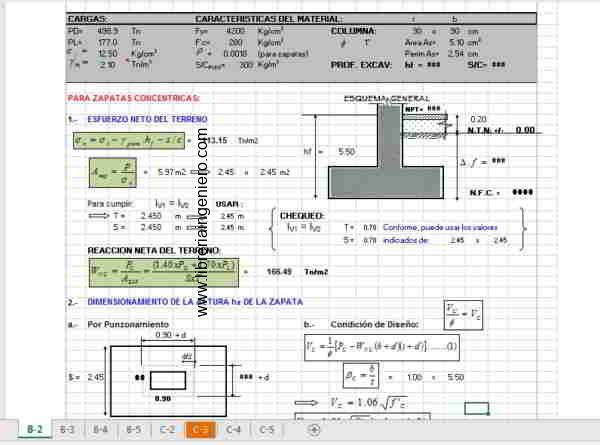Screen dimensions: 600x445
Task: Open the C-2 sheet tab
Action: point(167,430)
